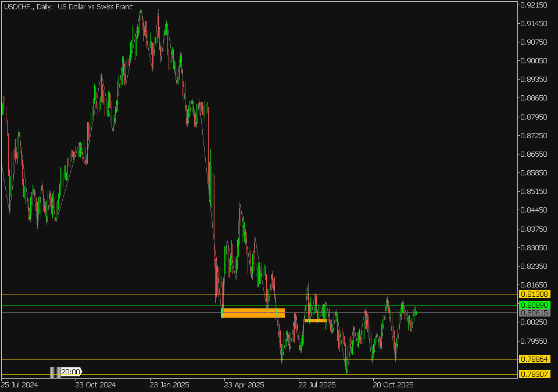Click the 20:00 time marker label
Screen dimensions: 558x392
point(71,372)
